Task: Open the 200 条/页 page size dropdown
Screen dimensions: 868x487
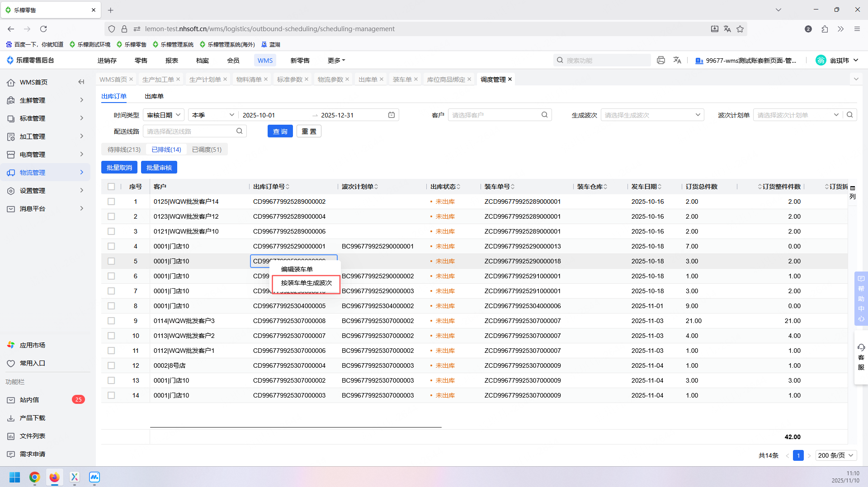Action: point(835,455)
